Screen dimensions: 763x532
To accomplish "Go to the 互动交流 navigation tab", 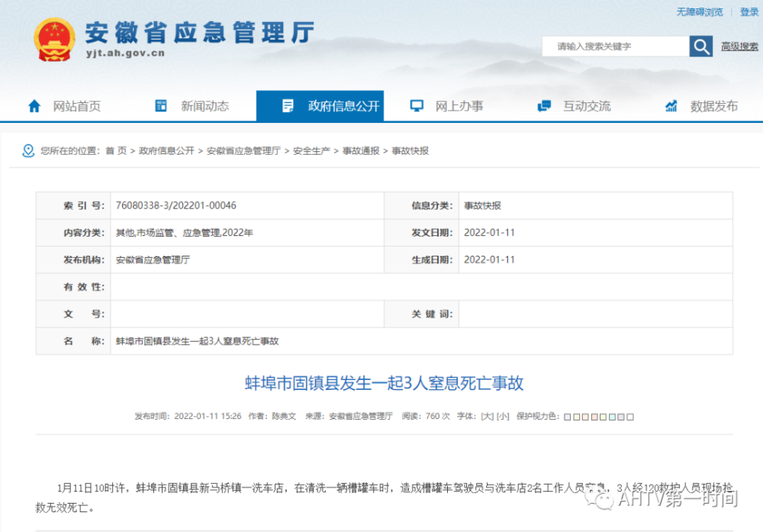I will 575,105.
